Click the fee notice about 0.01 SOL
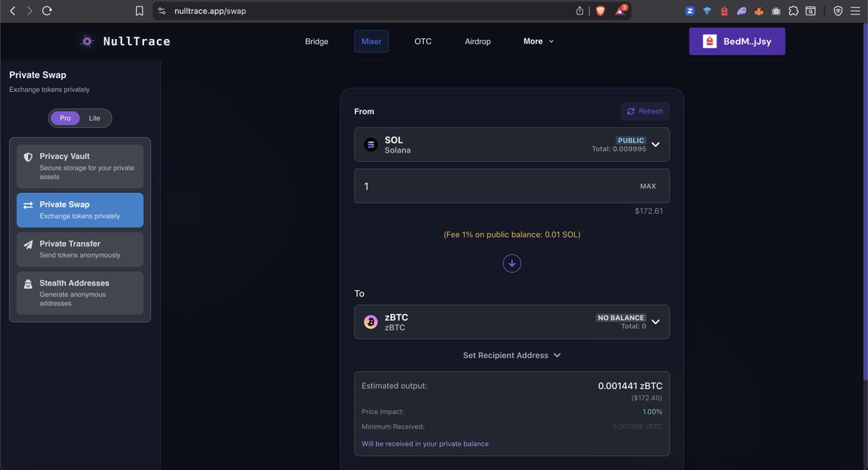Image resolution: width=868 pixels, height=470 pixels. [x=512, y=234]
